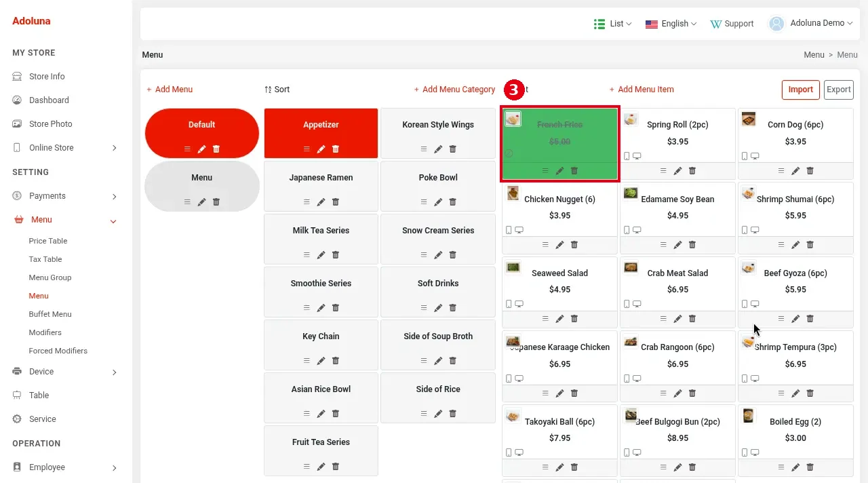Go to Forced Modifiers submenu item

[58, 351]
